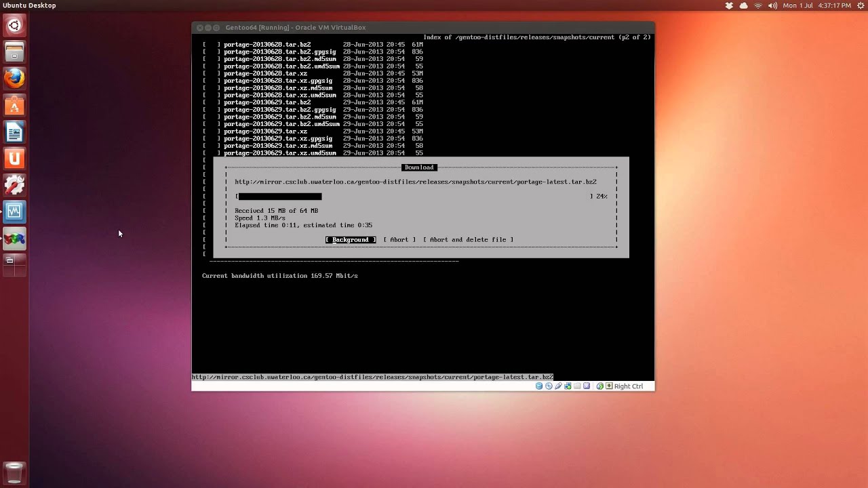
Task: Click the Dropbox indicator in top panel
Action: click(729, 5)
